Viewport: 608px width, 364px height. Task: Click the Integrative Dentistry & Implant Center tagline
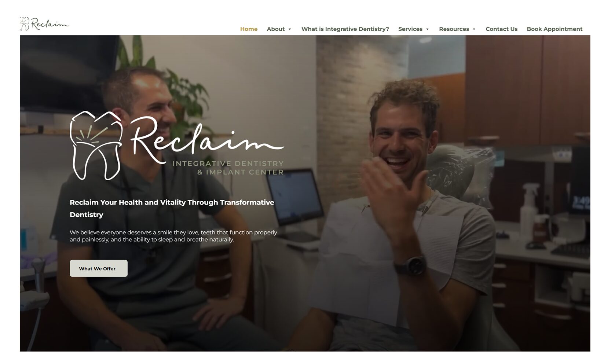tap(228, 168)
